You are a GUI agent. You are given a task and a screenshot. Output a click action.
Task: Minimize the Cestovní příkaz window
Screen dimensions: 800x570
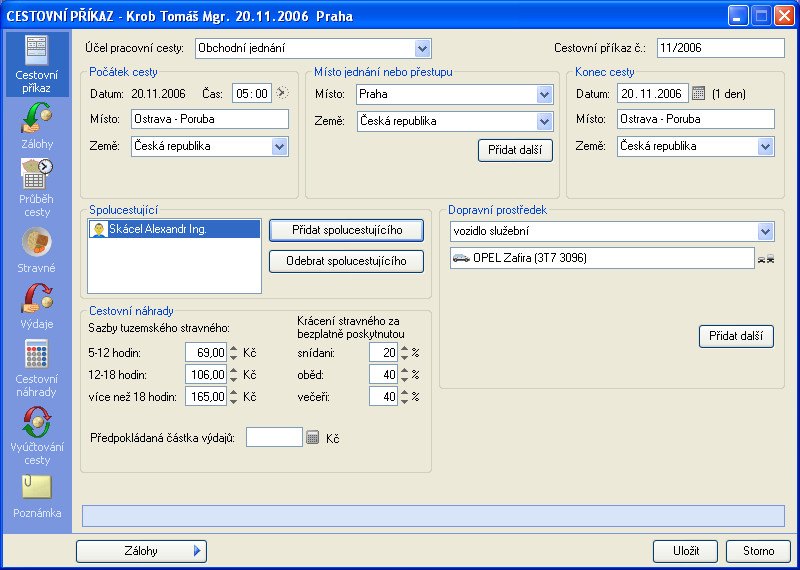(737, 16)
